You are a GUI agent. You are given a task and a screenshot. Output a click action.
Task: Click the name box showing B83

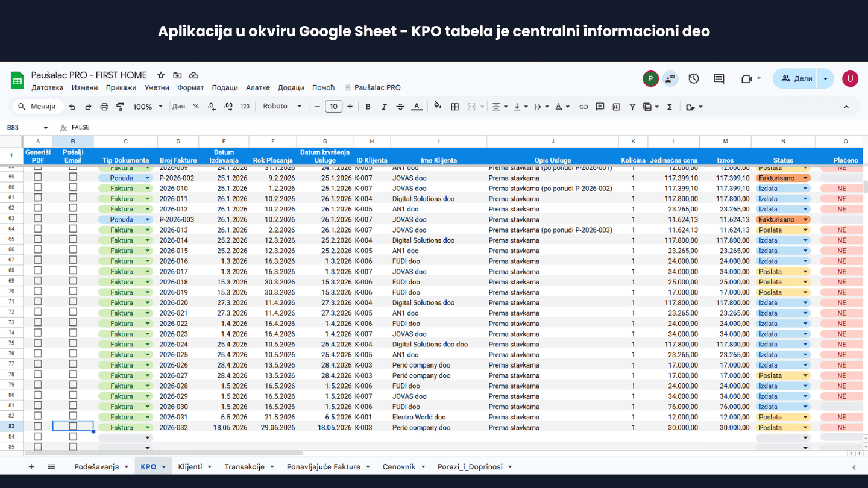click(28, 128)
